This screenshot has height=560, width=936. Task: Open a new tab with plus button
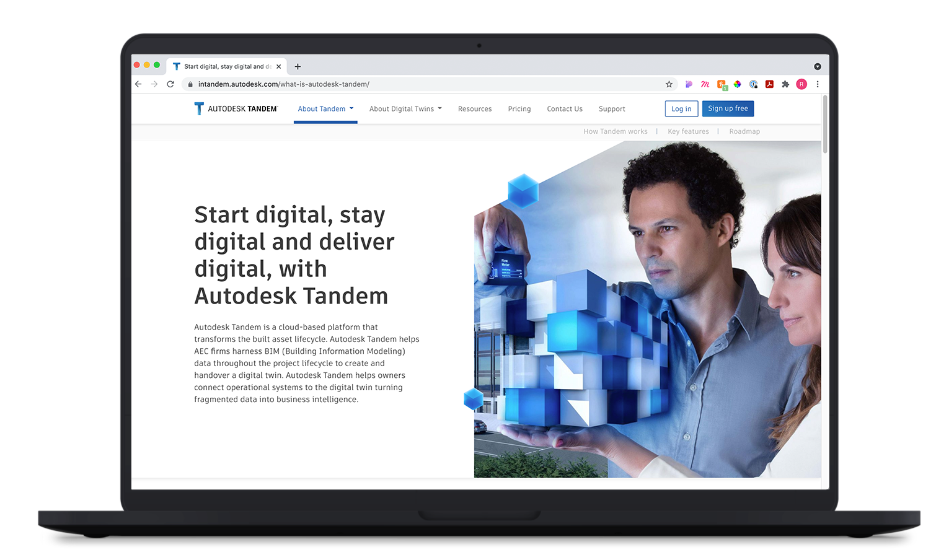[x=298, y=66]
